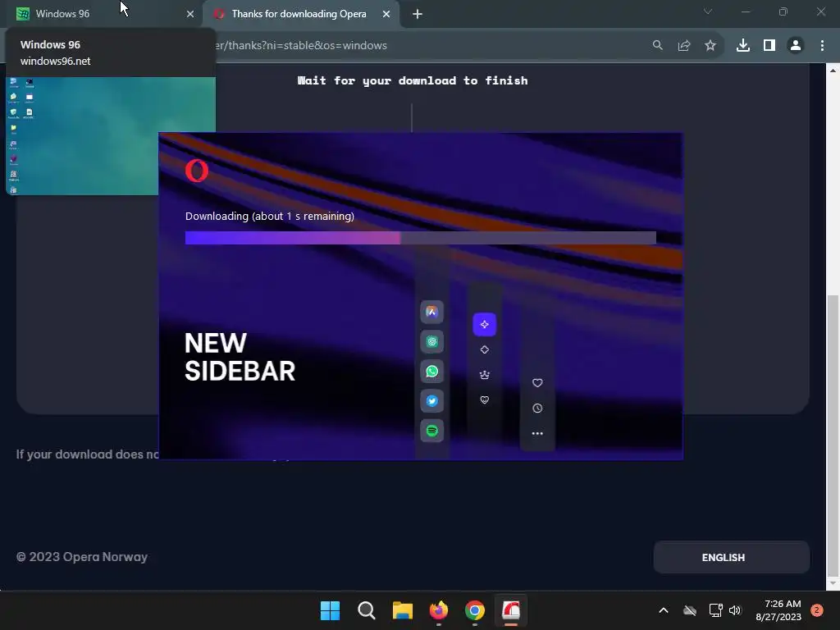
Task: Click the cloud sync icon in system tray
Action: click(690, 610)
